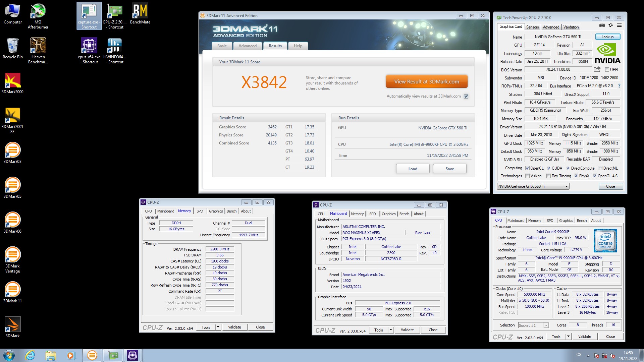This screenshot has height=362, width=644.
Task: Open Validation tab in GPU-Z
Action: tap(571, 27)
